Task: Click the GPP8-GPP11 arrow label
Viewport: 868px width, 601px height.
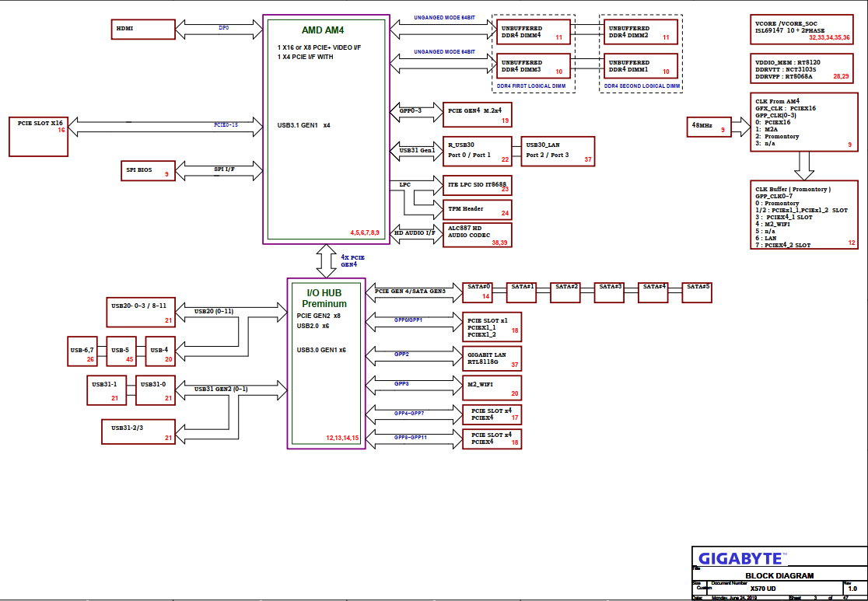Action: tap(410, 437)
